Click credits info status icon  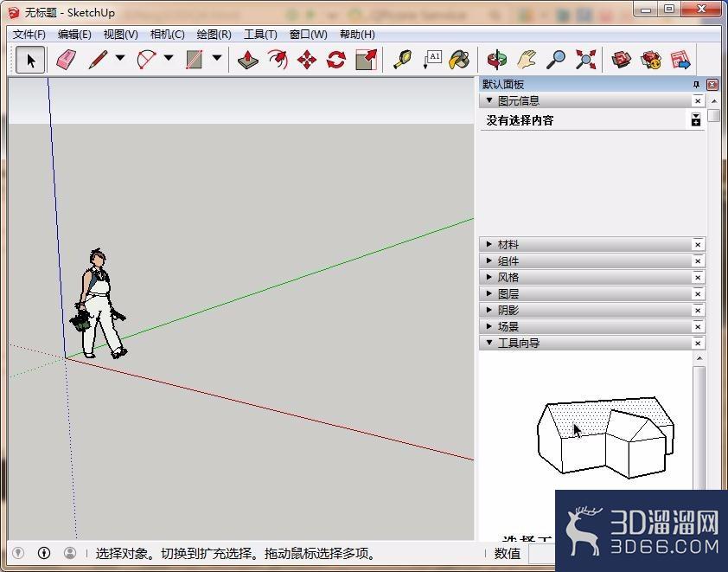pos(44,553)
